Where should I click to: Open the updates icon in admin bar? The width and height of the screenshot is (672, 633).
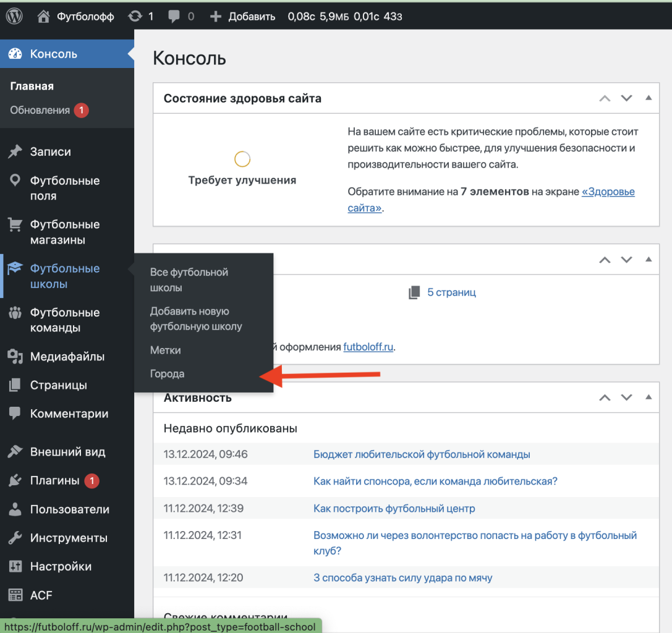click(x=135, y=17)
